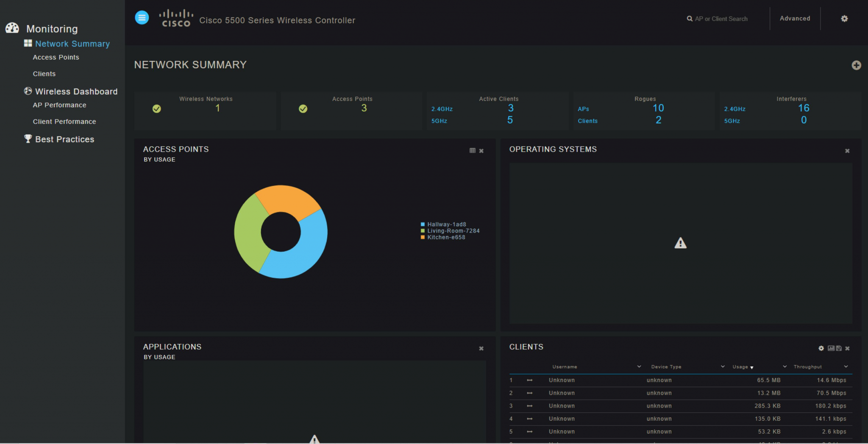Toggle Kitchen-e658 orange legend swatch
Viewport: 868px width, 444px height.
(x=423, y=237)
